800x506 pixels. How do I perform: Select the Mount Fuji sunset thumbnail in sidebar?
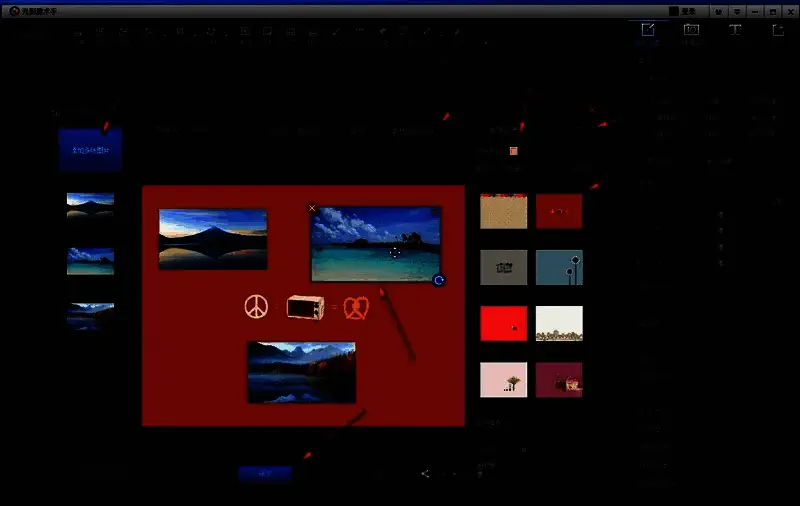(x=90, y=205)
